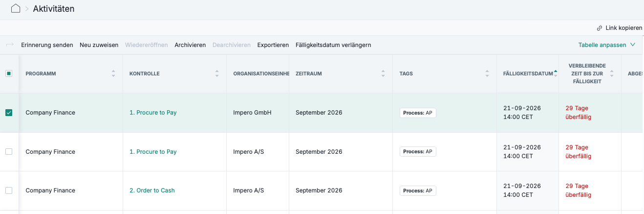The width and height of the screenshot is (644, 214).
Task: Click the link icon beside Link kopieren
Action: coord(600,28)
